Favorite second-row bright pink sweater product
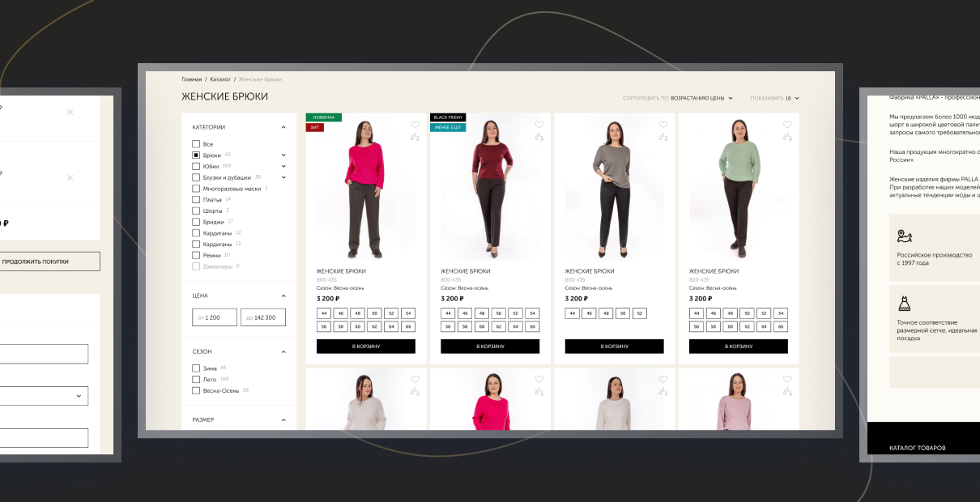This screenshot has height=502, width=980. (539, 379)
